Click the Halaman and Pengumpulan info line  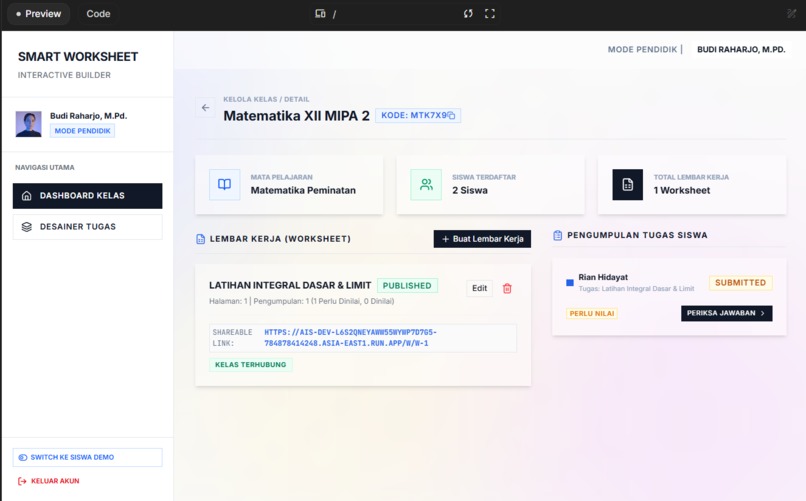pos(301,301)
